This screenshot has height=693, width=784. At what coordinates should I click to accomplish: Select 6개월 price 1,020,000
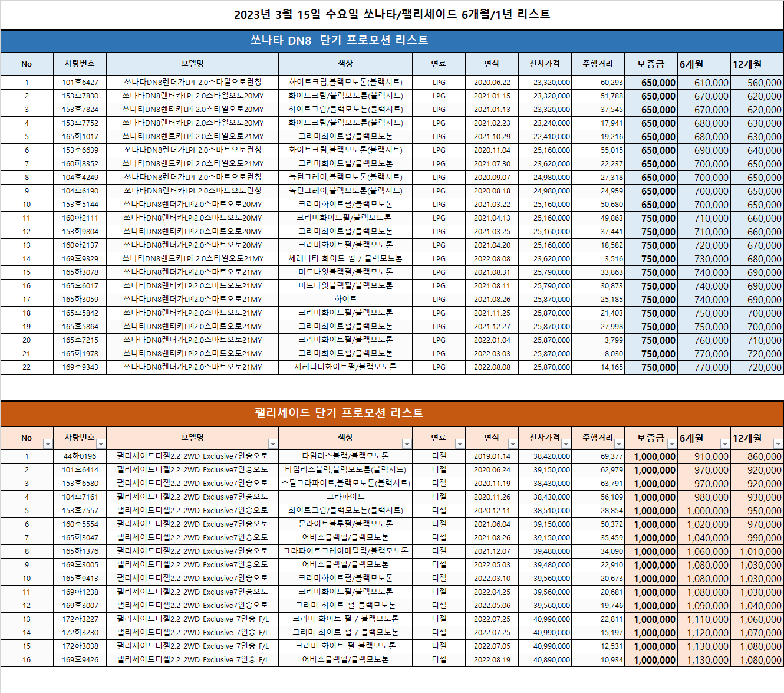coord(704,524)
